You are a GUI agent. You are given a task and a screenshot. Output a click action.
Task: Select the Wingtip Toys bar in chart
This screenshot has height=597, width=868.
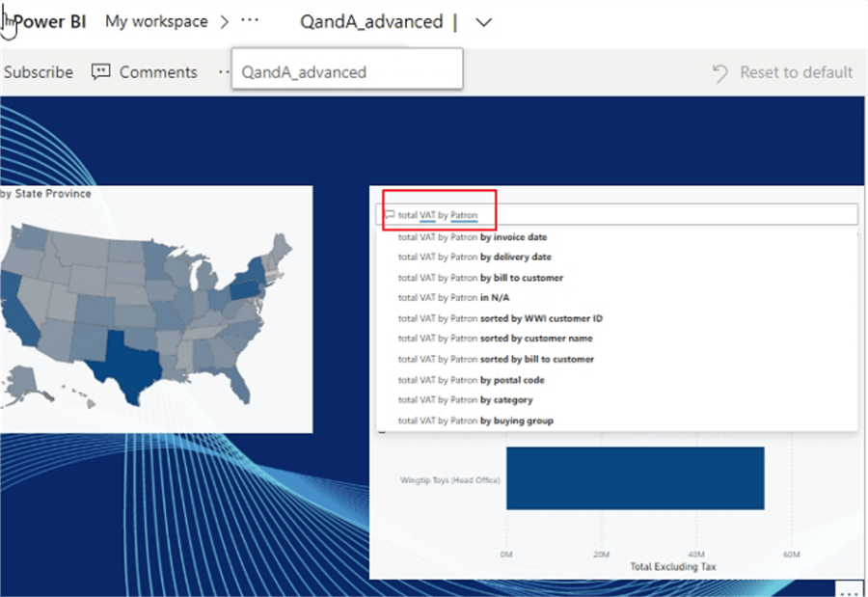tap(635, 478)
